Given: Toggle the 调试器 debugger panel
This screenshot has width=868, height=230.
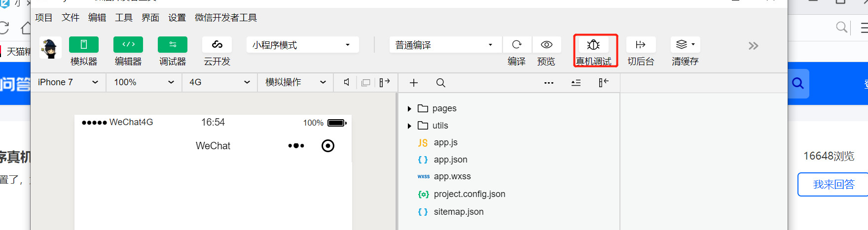Looking at the screenshot, I should click(x=173, y=45).
